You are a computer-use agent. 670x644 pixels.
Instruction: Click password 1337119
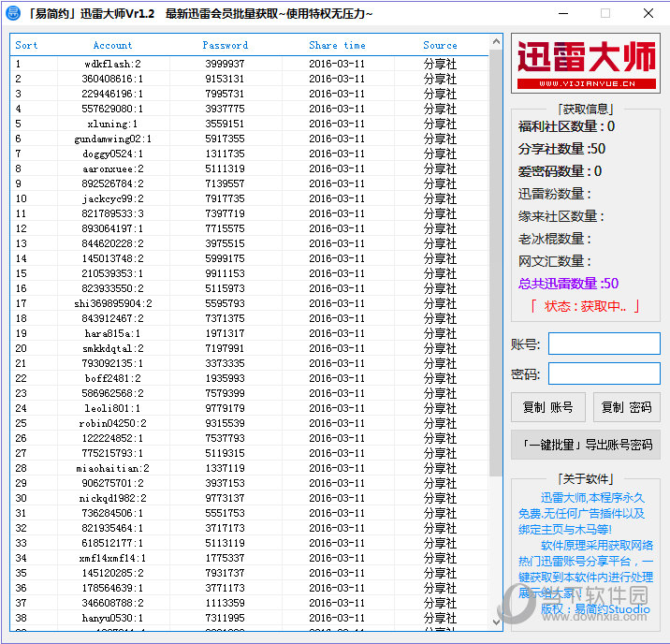coord(225,468)
